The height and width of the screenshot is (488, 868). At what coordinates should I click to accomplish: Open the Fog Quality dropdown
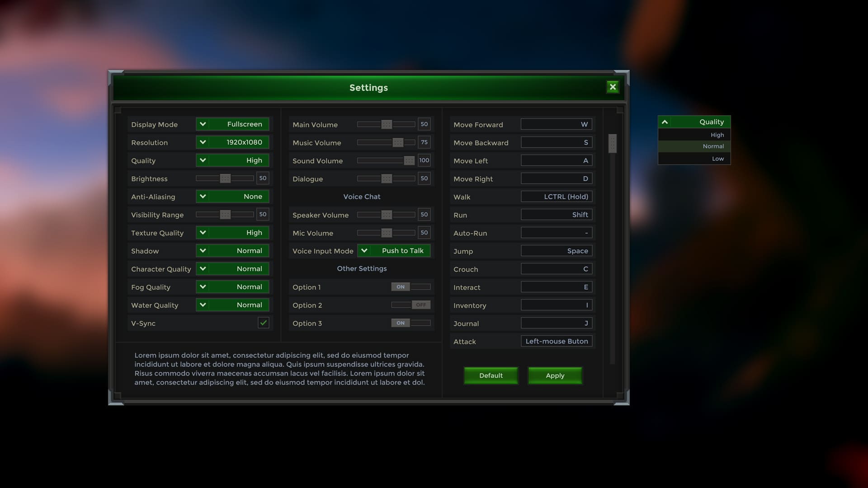pos(232,287)
